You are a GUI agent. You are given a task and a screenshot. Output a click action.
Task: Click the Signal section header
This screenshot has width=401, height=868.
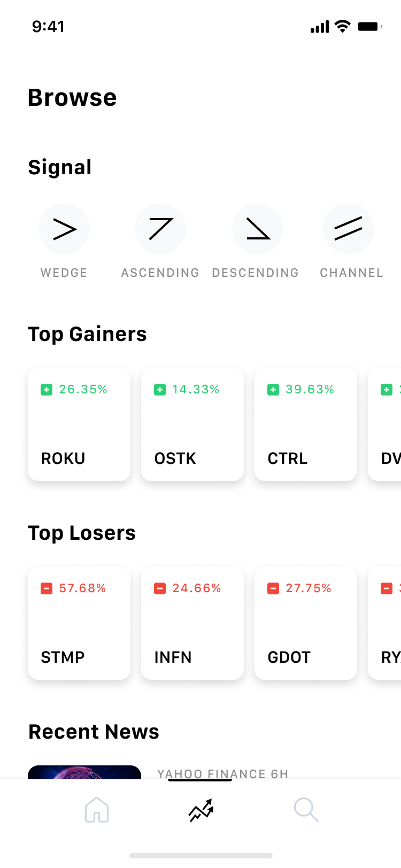coord(60,167)
